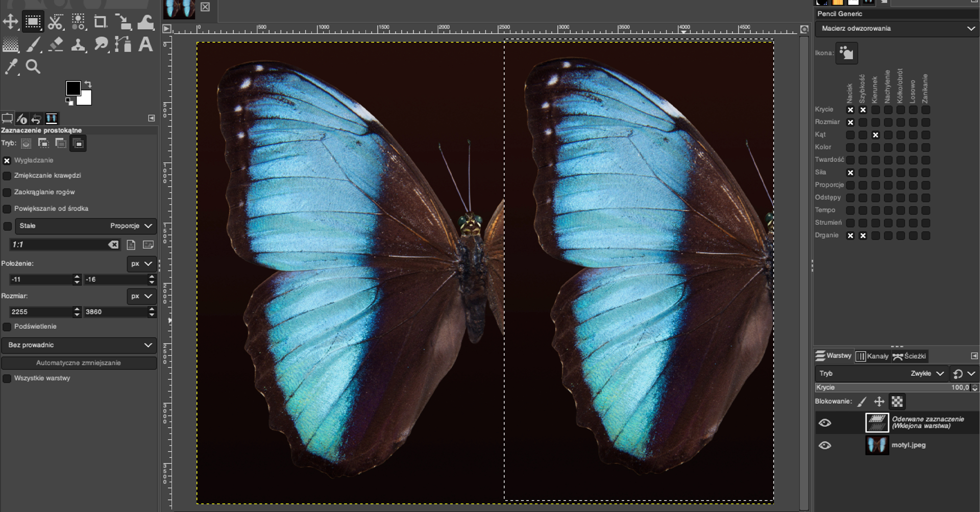Click the black foreground color swatch

[x=72, y=88]
